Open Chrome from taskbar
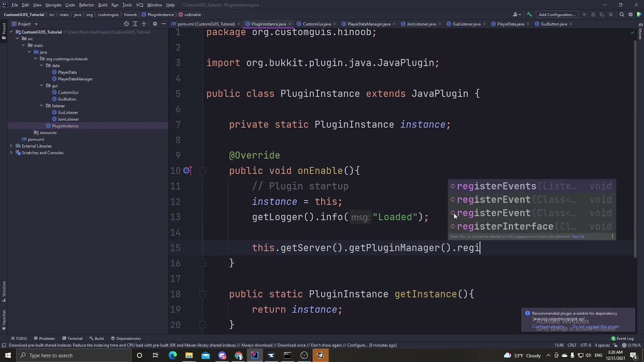Image resolution: width=644 pixels, height=362 pixels. coord(238,355)
